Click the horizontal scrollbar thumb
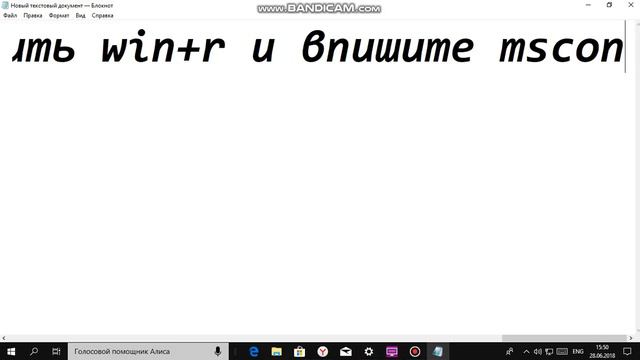 (x=564, y=338)
